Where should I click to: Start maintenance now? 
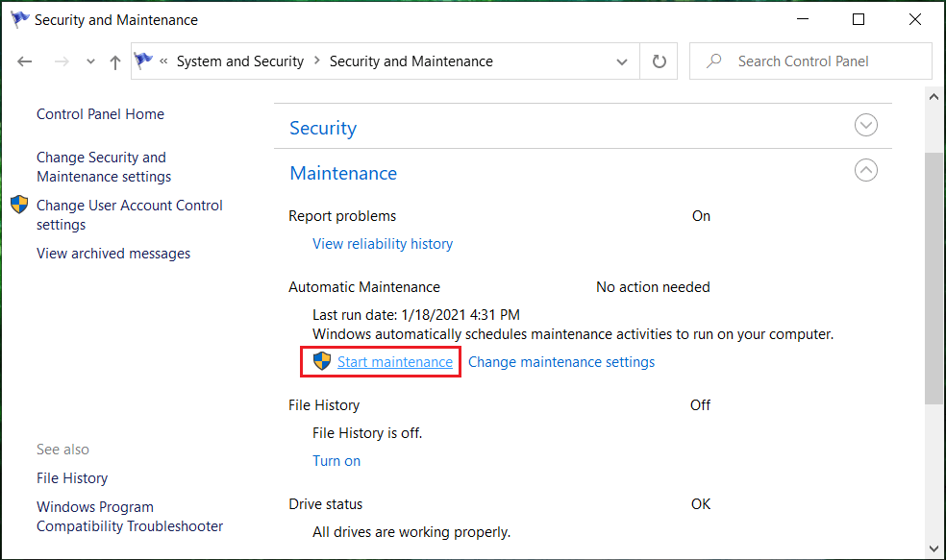click(394, 362)
